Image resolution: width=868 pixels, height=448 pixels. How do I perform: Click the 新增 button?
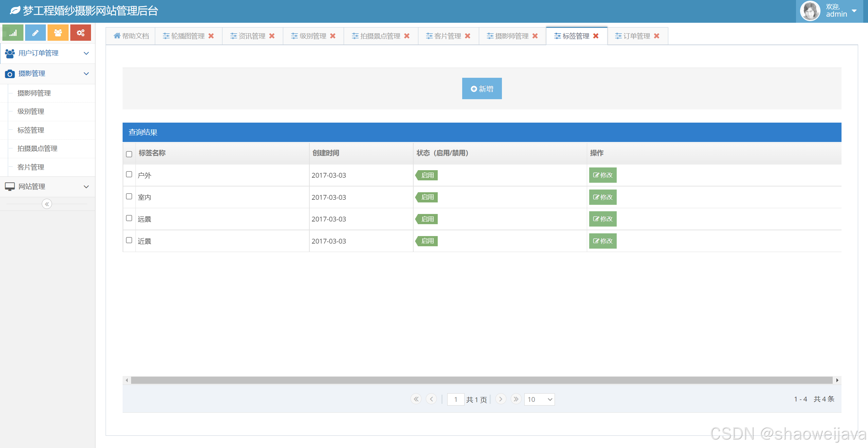pyautogui.click(x=482, y=89)
